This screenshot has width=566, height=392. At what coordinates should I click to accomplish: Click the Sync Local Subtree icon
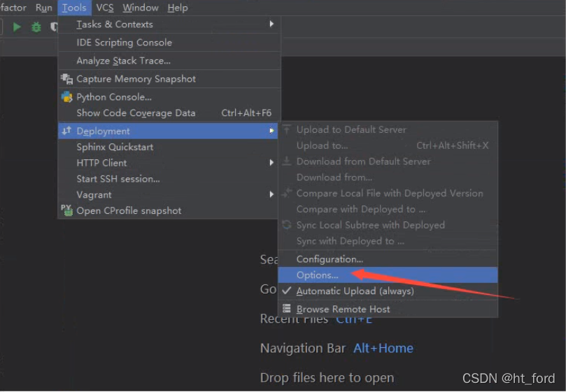tap(287, 225)
